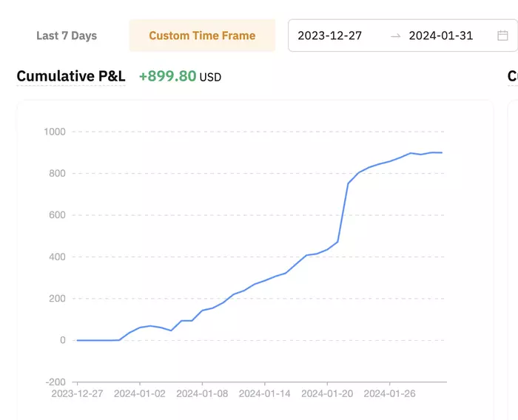Click the 2023-12-27 x-axis label
The height and width of the screenshot is (420, 518).
pyautogui.click(x=77, y=393)
